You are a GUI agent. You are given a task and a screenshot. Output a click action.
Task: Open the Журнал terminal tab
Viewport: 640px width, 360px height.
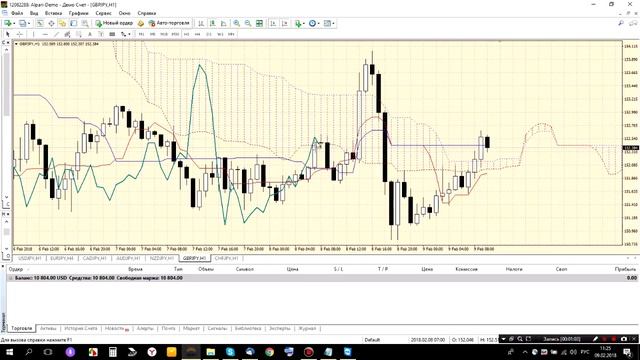click(307, 328)
